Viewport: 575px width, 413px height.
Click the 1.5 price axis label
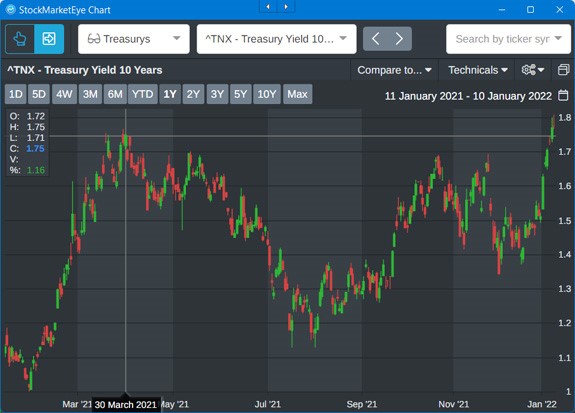565,221
